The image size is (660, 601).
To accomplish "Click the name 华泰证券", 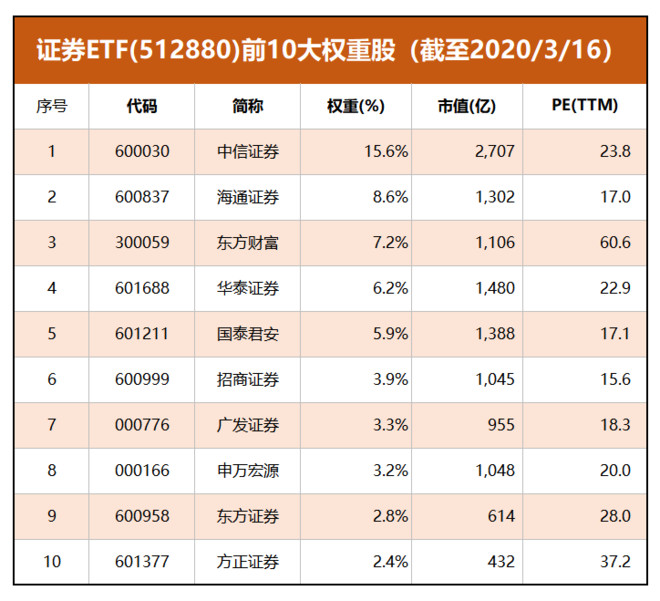I will pos(248,288).
